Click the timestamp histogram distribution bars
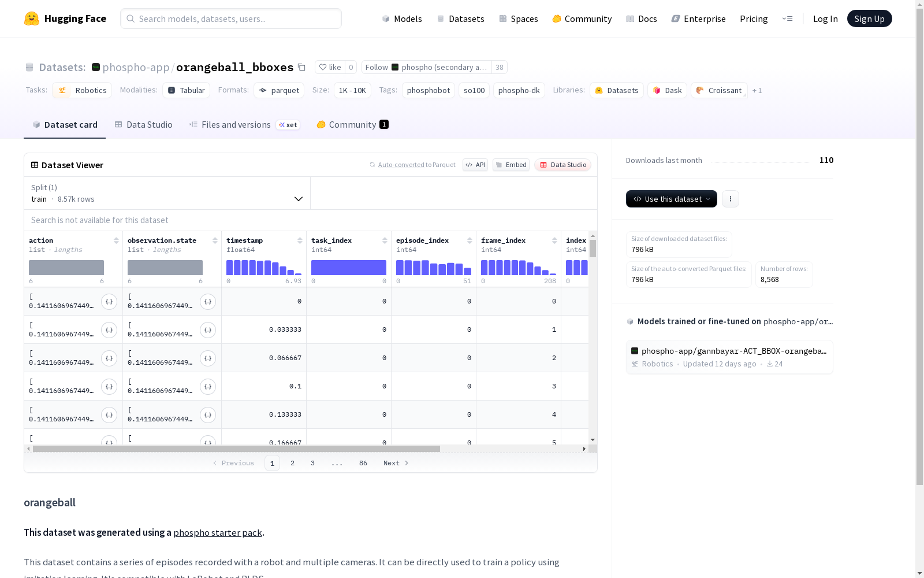 point(264,267)
